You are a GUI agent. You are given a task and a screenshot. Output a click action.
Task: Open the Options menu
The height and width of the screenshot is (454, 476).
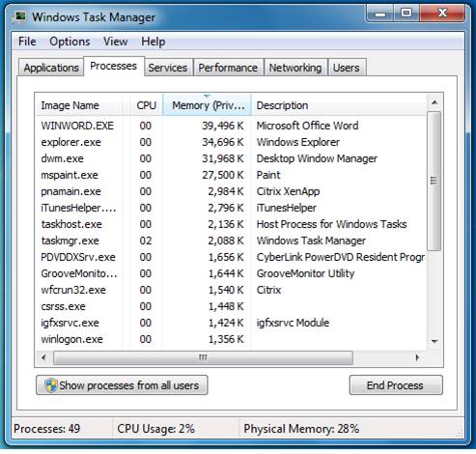pyautogui.click(x=70, y=42)
